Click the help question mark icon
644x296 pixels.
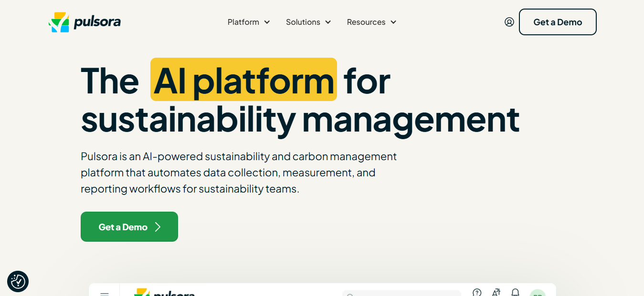[x=476, y=292]
